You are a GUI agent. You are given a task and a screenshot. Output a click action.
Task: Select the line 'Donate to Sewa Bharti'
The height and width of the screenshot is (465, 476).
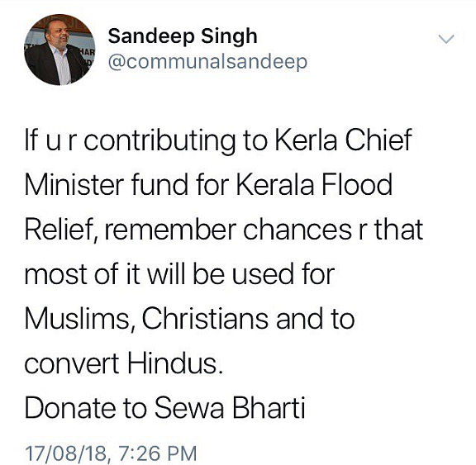click(164, 408)
